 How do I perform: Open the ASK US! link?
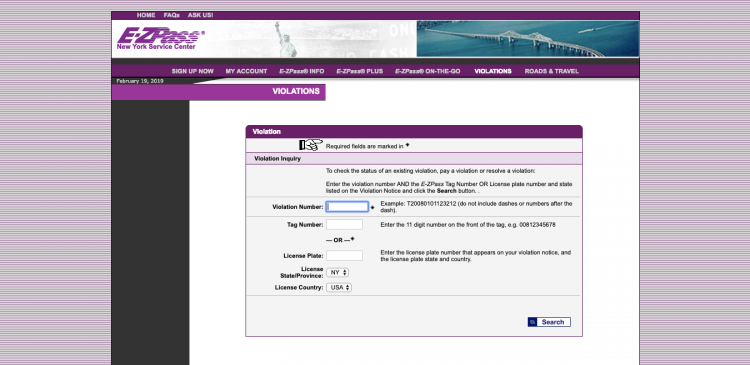(x=200, y=15)
